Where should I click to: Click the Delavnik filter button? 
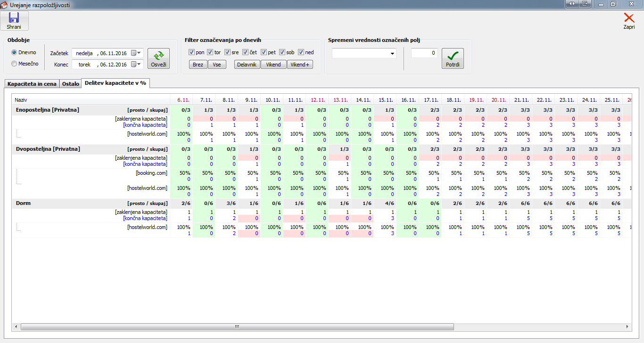point(247,65)
